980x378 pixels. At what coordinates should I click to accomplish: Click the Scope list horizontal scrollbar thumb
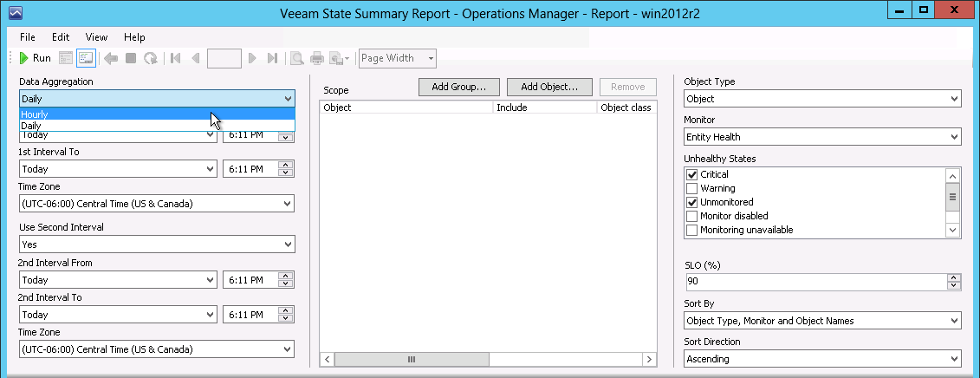412,359
